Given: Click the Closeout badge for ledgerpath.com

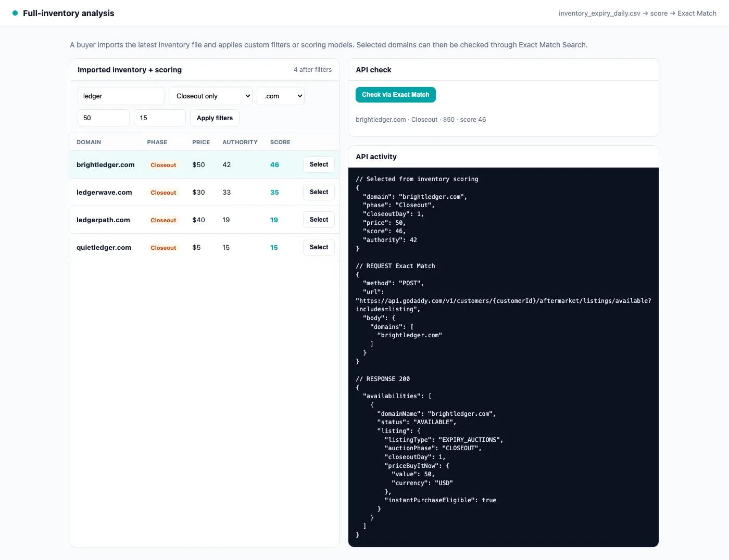Looking at the screenshot, I should tap(164, 220).
